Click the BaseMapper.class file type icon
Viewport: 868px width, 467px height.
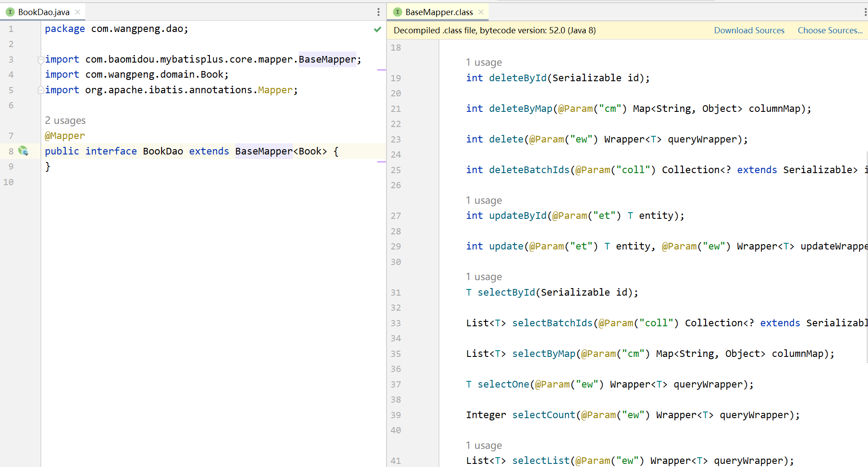click(x=398, y=12)
